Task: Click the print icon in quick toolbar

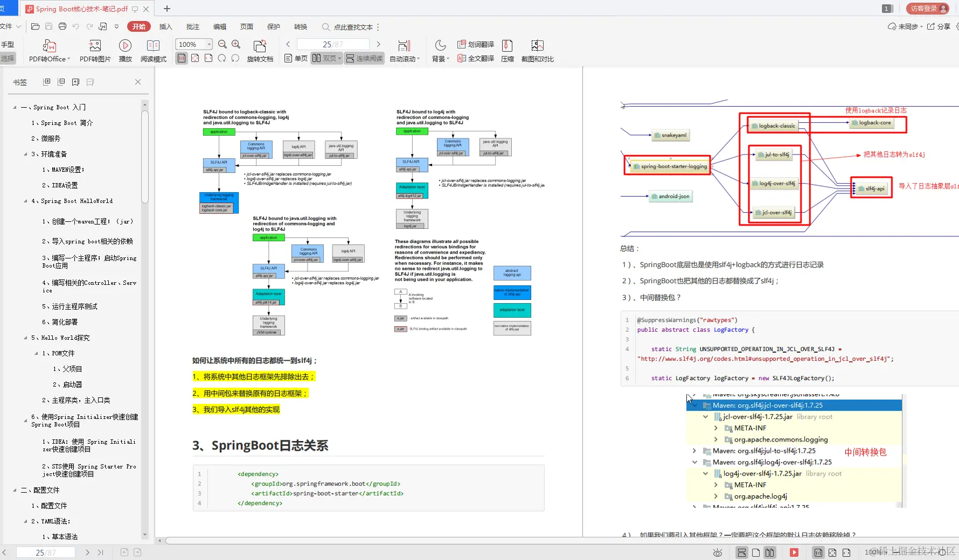Action: point(62,26)
